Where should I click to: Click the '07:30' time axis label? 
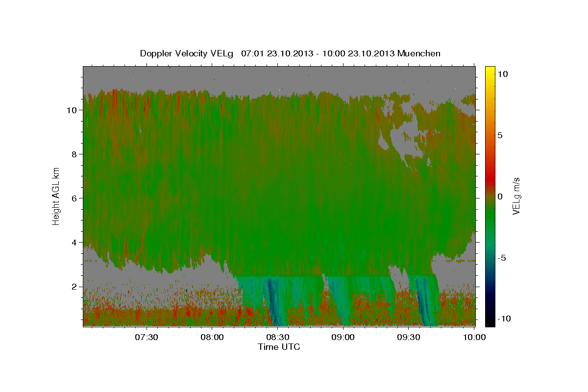coord(146,337)
